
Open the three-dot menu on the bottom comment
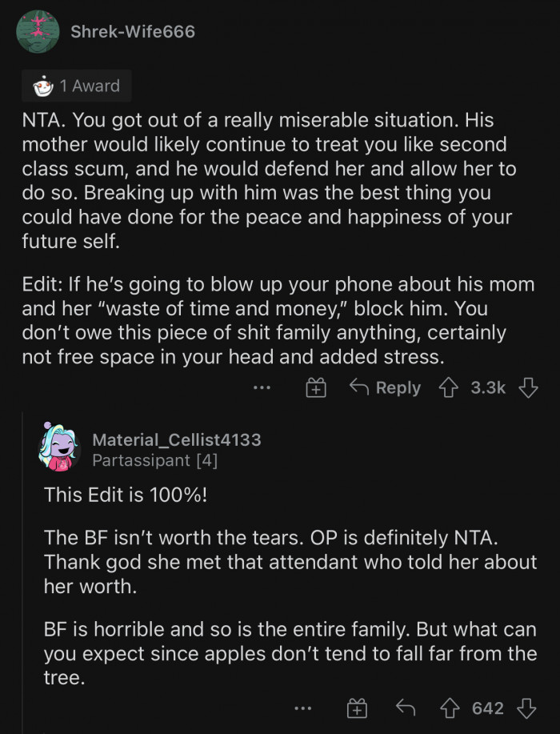(303, 708)
